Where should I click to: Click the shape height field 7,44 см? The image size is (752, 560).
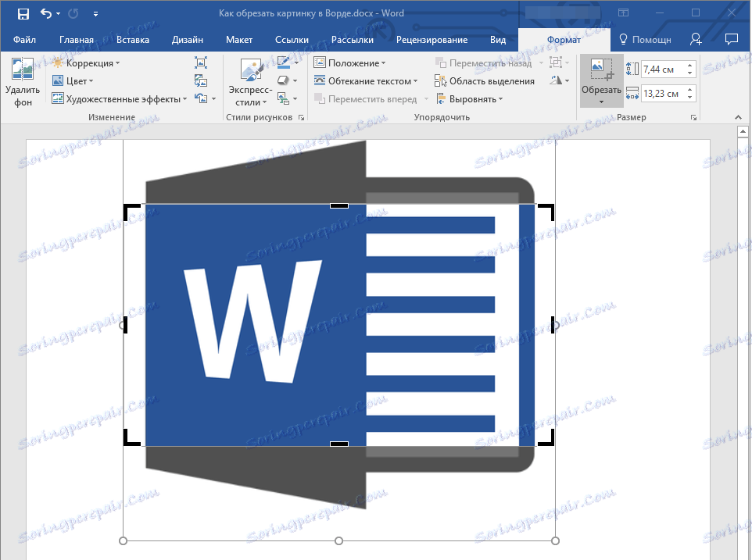[662, 70]
